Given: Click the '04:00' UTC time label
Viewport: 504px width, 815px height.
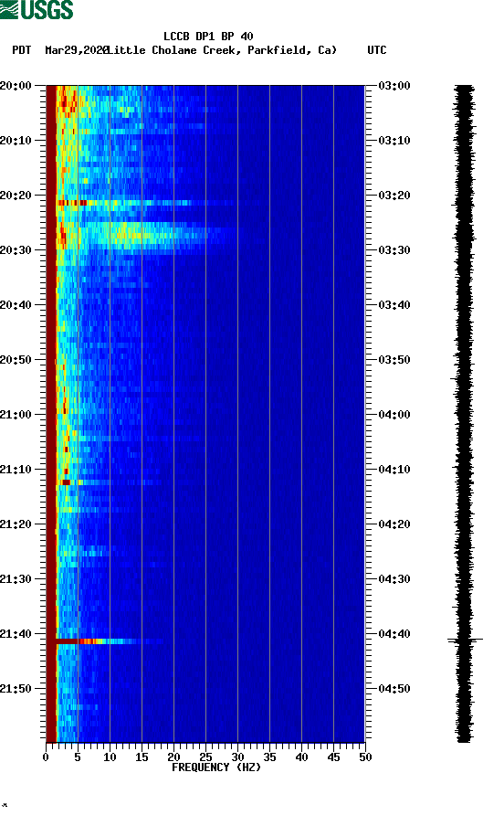Looking at the screenshot, I should (x=394, y=414).
